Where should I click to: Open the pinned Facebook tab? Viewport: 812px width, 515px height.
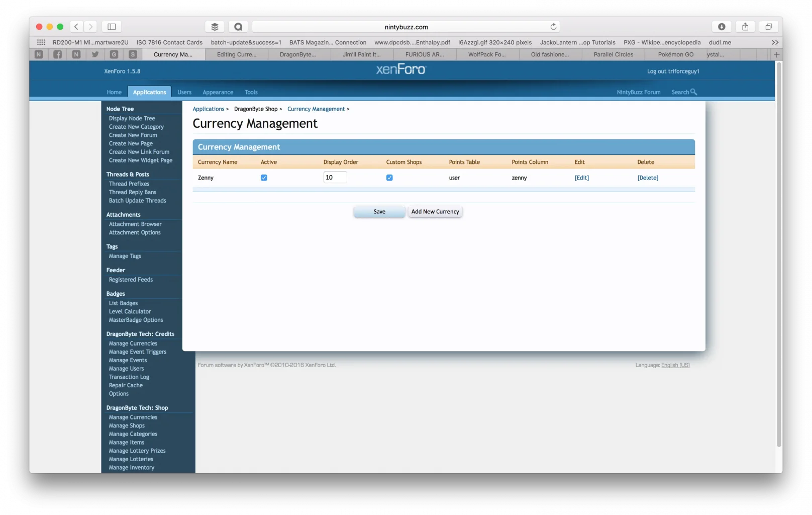[58, 54]
